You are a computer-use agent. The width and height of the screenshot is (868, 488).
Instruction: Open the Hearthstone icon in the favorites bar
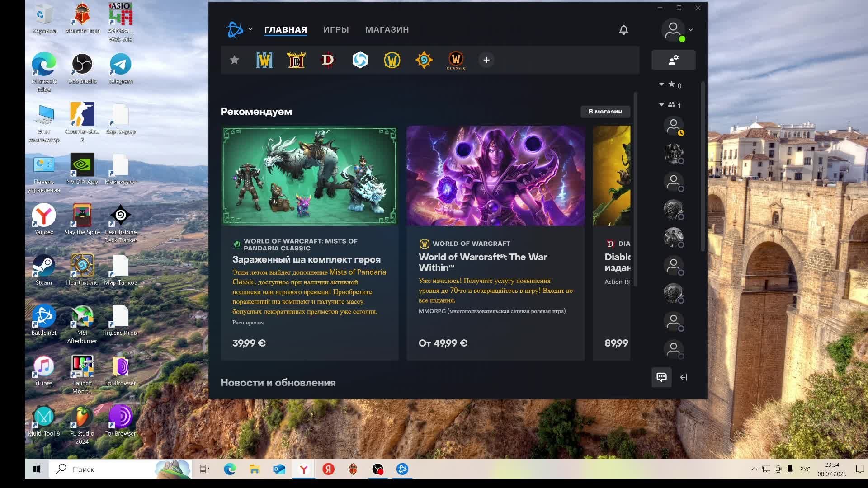[424, 60]
